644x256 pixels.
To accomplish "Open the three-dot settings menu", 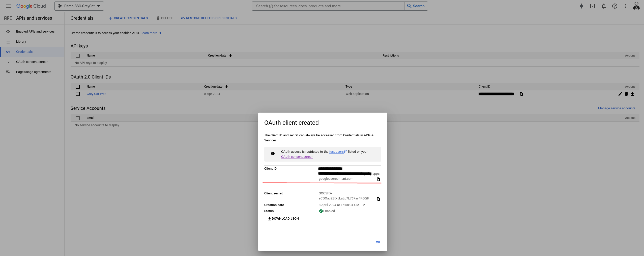I will coord(626,6).
